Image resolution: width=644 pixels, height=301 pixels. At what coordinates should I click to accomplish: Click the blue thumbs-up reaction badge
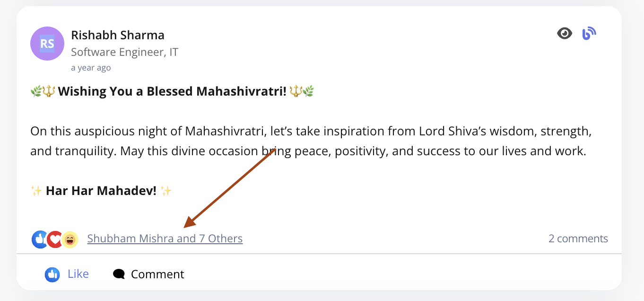[x=40, y=239]
